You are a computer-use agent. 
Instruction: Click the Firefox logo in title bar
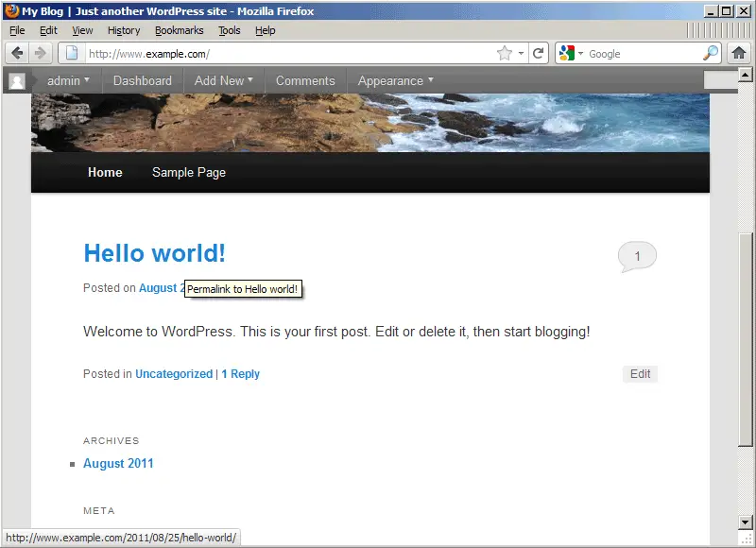pos(11,10)
